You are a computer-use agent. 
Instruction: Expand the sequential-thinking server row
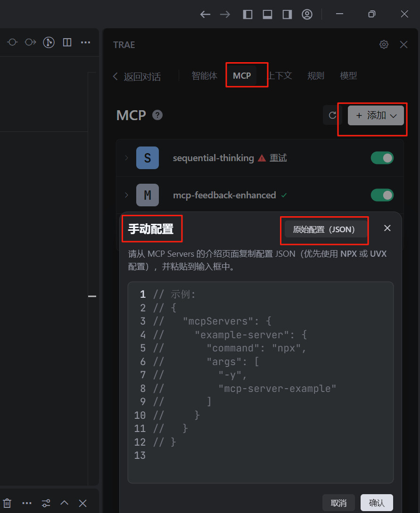126,158
